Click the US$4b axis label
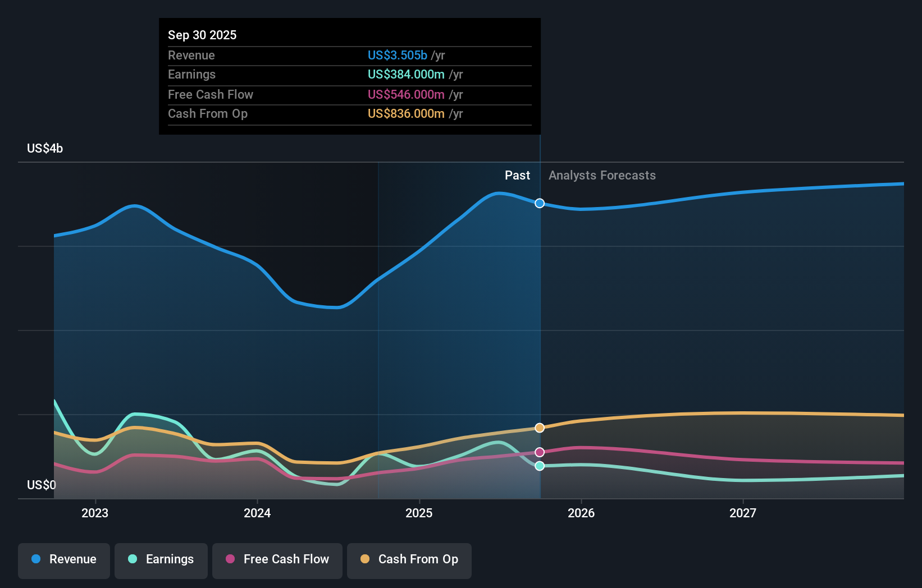Image resolution: width=922 pixels, height=588 pixels. pyautogui.click(x=45, y=148)
